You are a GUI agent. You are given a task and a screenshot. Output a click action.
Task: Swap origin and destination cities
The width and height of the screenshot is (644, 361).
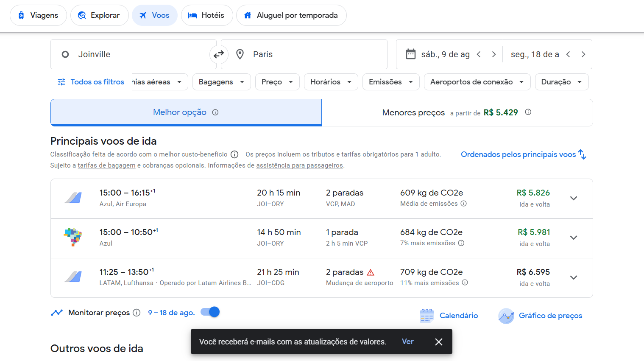[219, 54]
